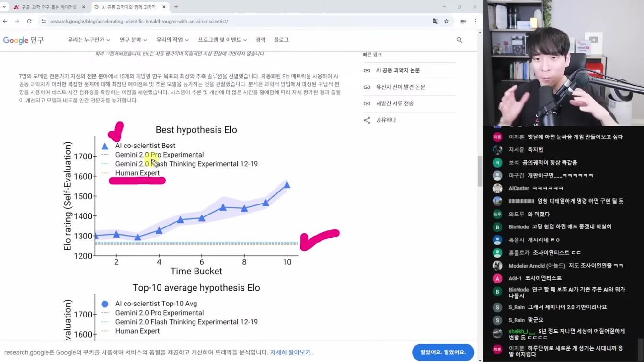
Task: Click chat message '코딩 협업 하면 애도 좋겠네 확실히'
Action: pyautogui.click(x=572, y=227)
